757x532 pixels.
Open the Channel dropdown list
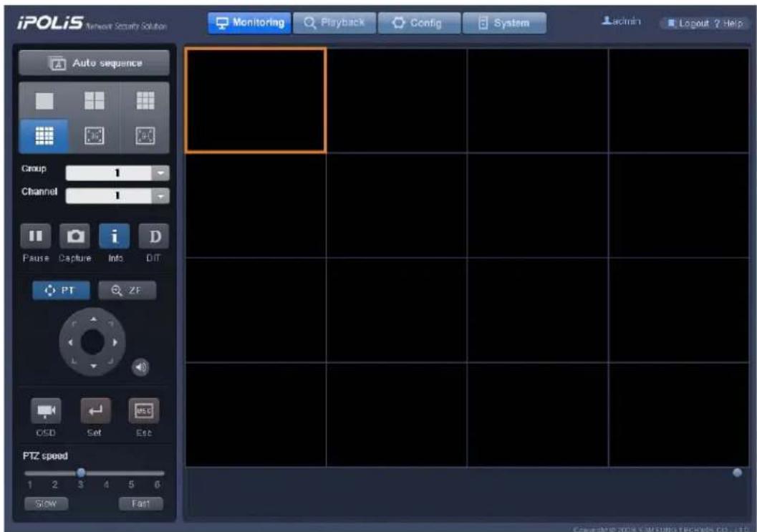pyautogui.click(x=160, y=196)
